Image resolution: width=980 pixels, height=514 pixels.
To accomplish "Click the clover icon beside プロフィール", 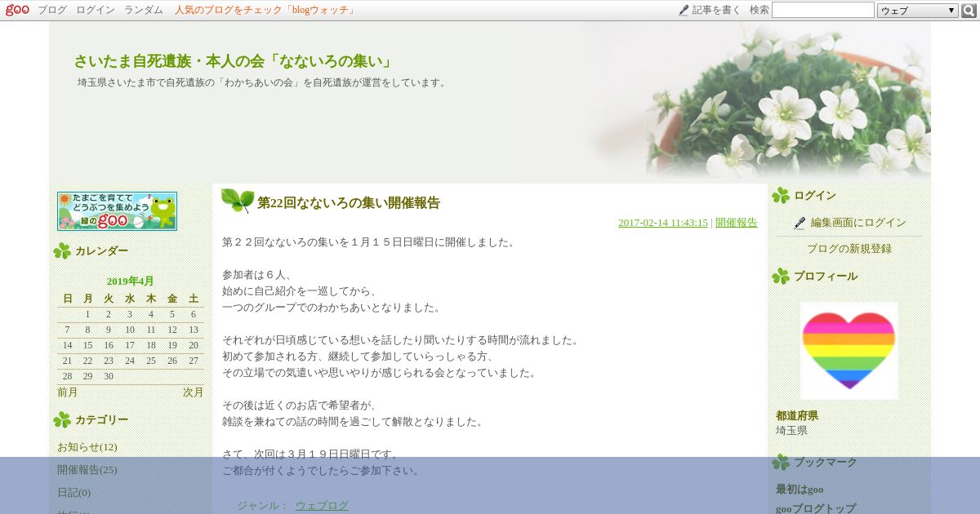I will (781, 277).
